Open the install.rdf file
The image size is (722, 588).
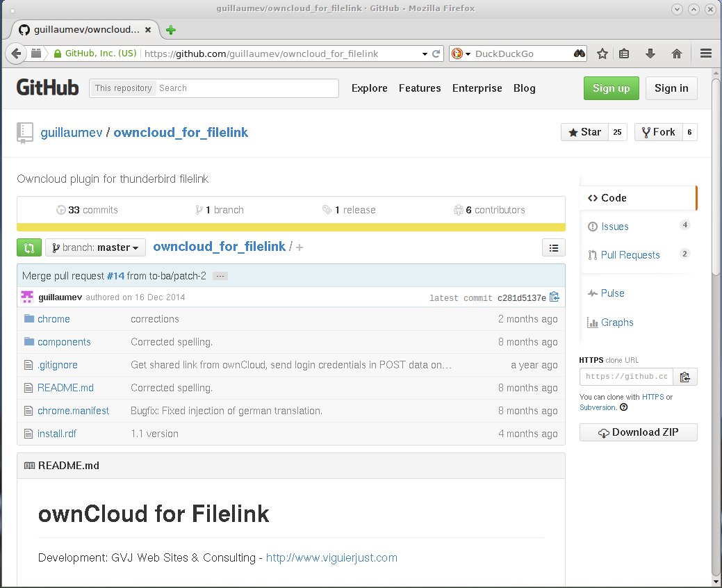click(x=57, y=434)
